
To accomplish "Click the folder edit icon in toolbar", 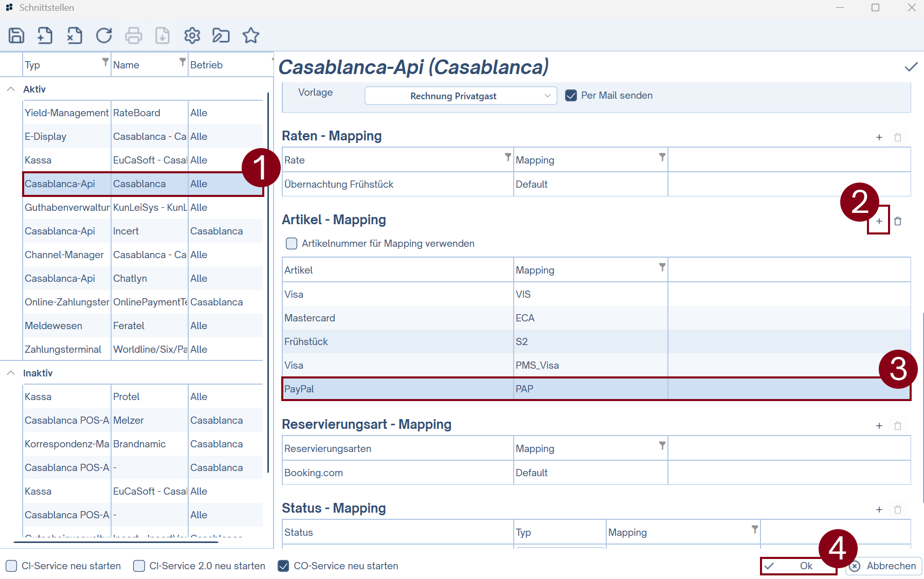I will (221, 35).
